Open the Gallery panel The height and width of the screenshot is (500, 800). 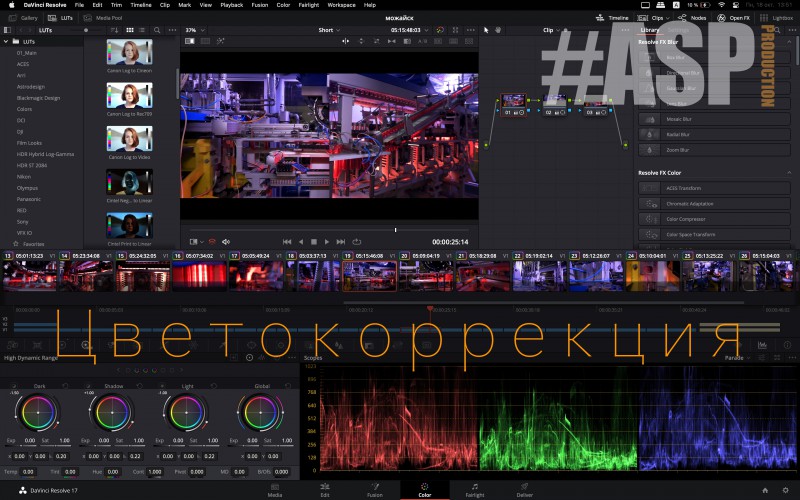(x=24, y=18)
